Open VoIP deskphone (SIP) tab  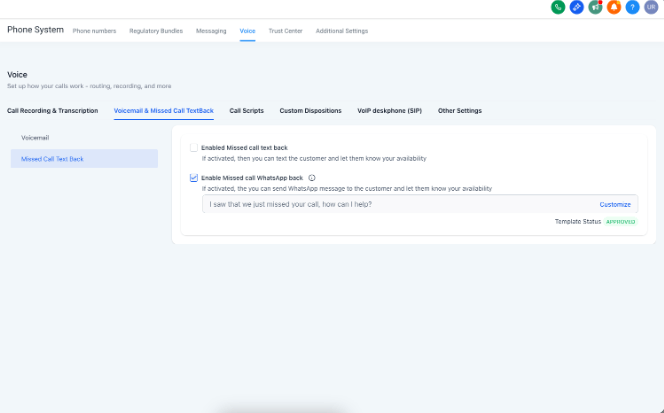click(390, 111)
